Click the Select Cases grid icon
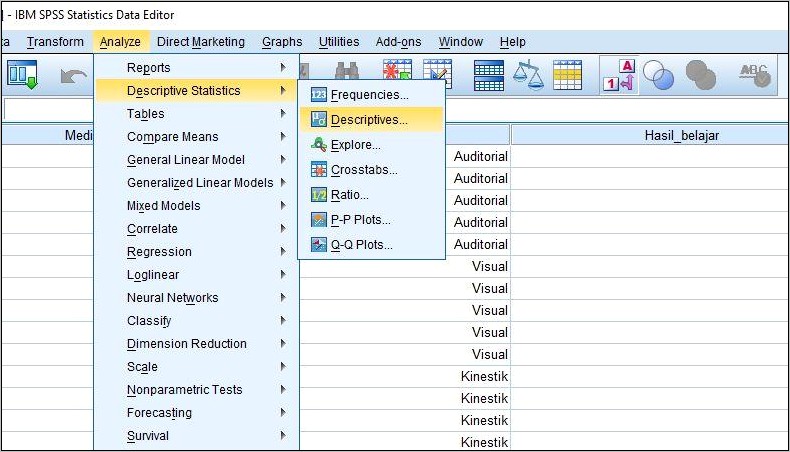The width and height of the screenshot is (790, 452). click(567, 75)
